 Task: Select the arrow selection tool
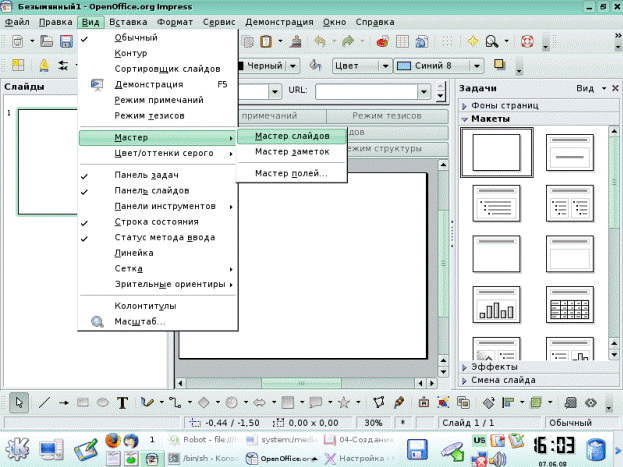(19, 403)
